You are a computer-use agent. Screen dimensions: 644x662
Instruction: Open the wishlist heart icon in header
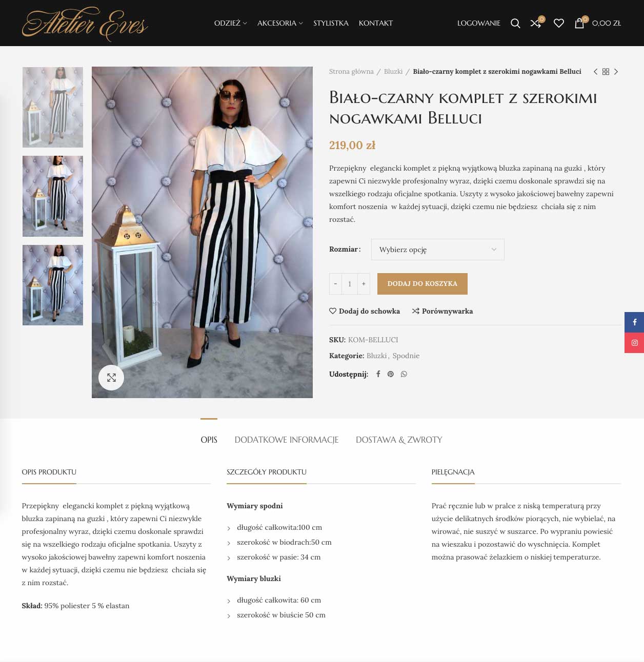tap(559, 23)
